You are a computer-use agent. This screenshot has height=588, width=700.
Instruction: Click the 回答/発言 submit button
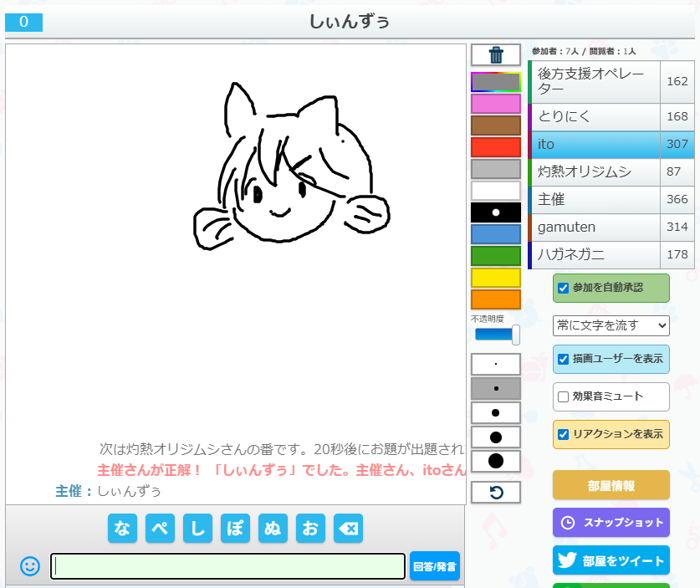[x=435, y=566]
